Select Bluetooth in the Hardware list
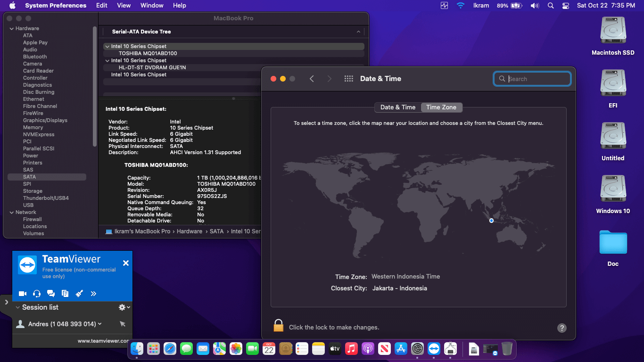 point(35,57)
